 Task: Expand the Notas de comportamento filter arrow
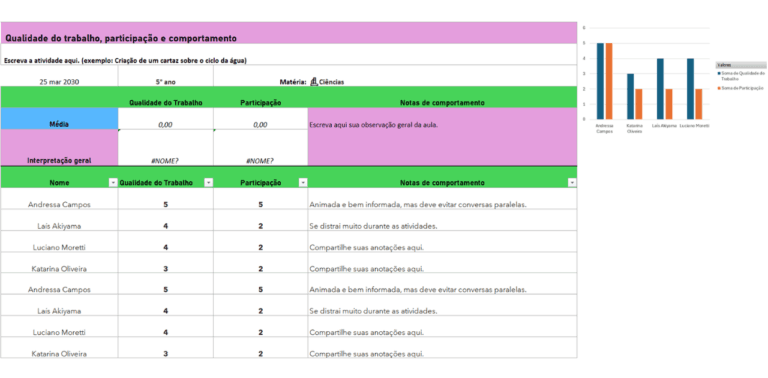coord(572,183)
